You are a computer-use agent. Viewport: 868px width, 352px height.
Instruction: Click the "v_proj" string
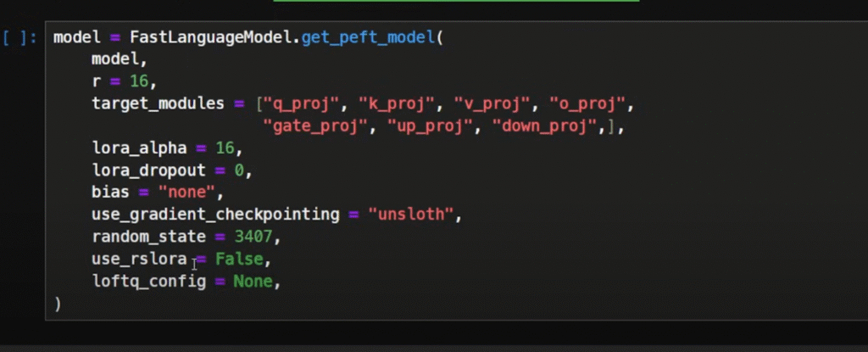click(491, 103)
